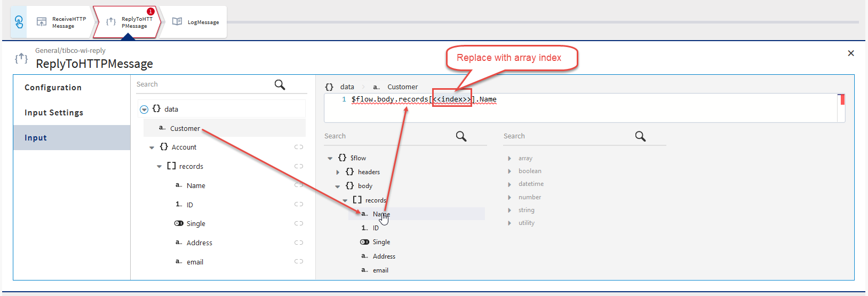
Task: Click the link icon beside records
Action: pyautogui.click(x=299, y=166)
